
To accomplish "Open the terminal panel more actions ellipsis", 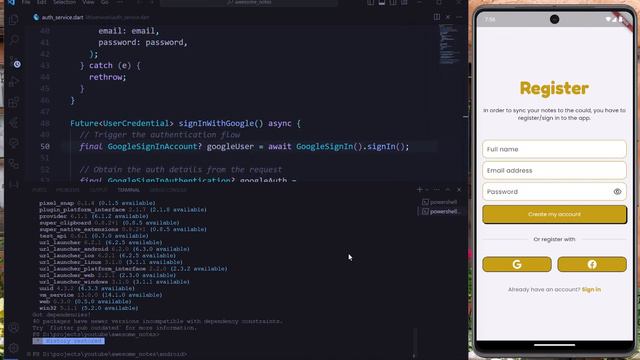I will point(437,189).
